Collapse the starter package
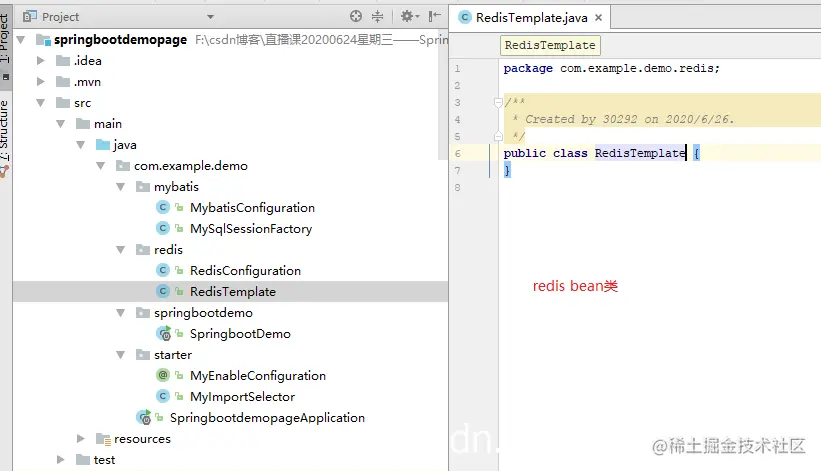Image resolution: width=821 pixels, height=471 pixels. [120, 355]
